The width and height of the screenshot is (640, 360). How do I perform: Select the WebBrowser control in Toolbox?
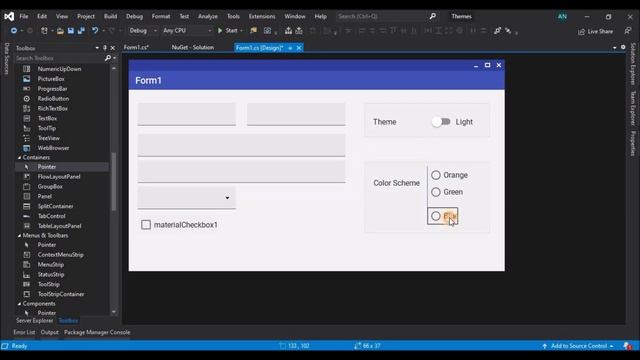point(53,148)
